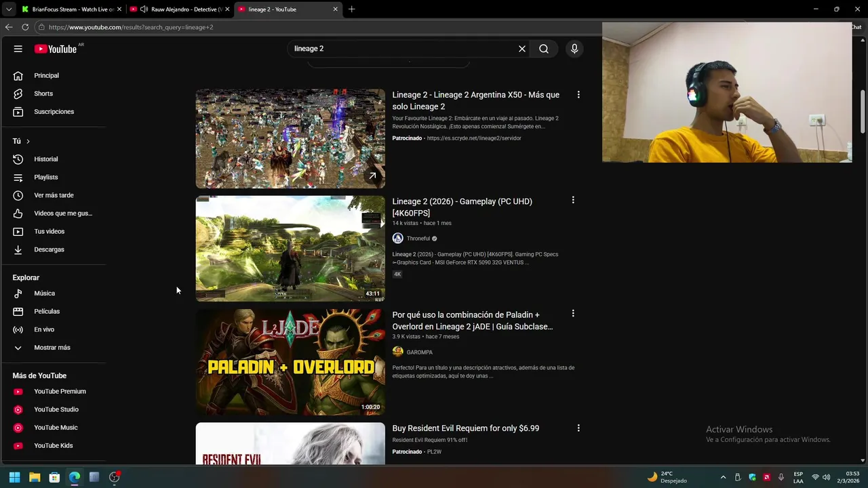The width and height of the screenshot is (868, 488).
Task: Open 'Por qué uso la combinación de Paladin' title
Action: (x=473, y=321)
